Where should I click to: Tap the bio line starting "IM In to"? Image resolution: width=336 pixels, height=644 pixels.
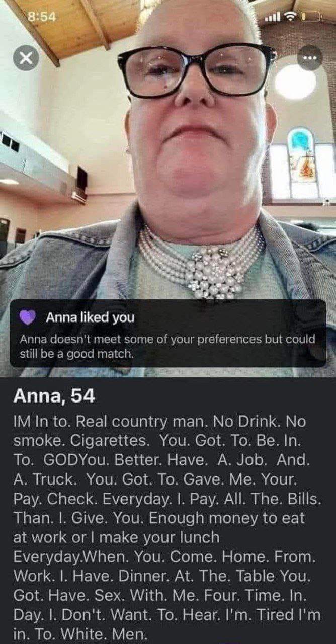(x=159, y=422)
